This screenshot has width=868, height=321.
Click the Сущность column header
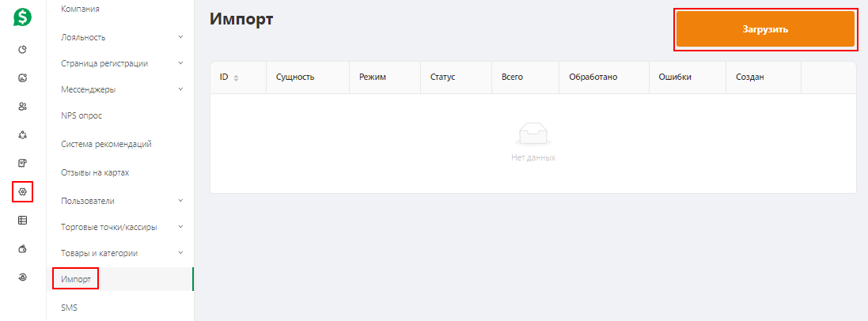click(295, 77)
